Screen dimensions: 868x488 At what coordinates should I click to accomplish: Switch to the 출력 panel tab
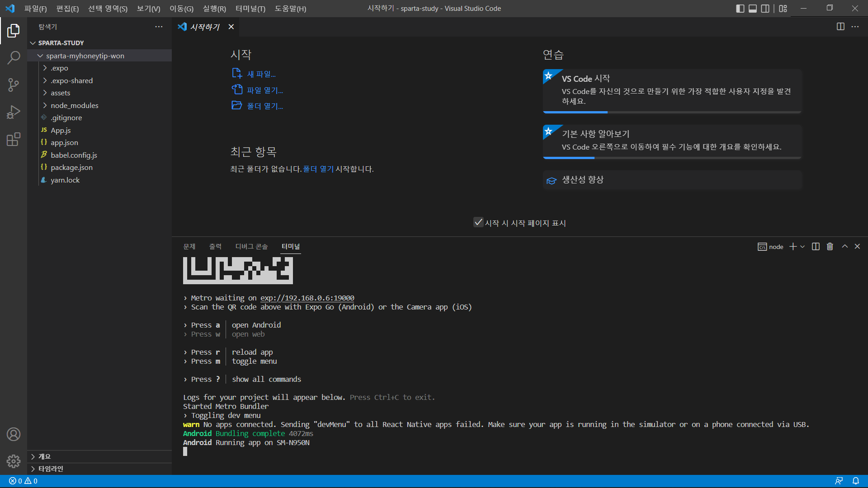tap(215, 246)
